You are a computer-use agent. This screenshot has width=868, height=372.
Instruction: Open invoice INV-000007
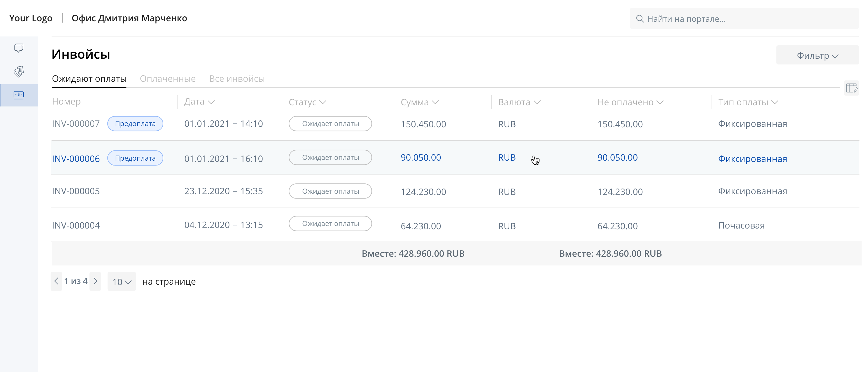click(x=76, y=124)
